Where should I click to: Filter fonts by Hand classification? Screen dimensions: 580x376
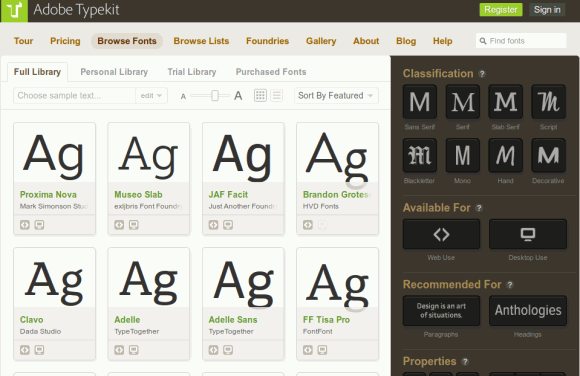coord(505,155)
